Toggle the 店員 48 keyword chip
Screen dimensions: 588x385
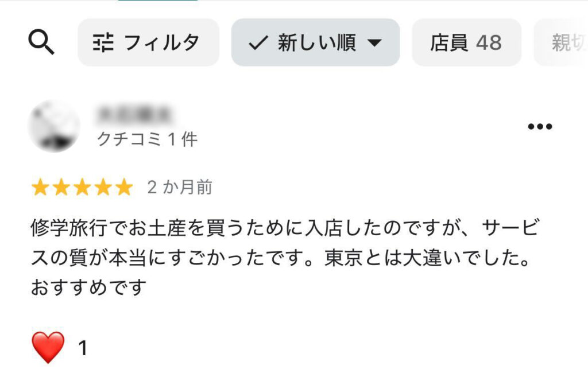pos(466,43)
